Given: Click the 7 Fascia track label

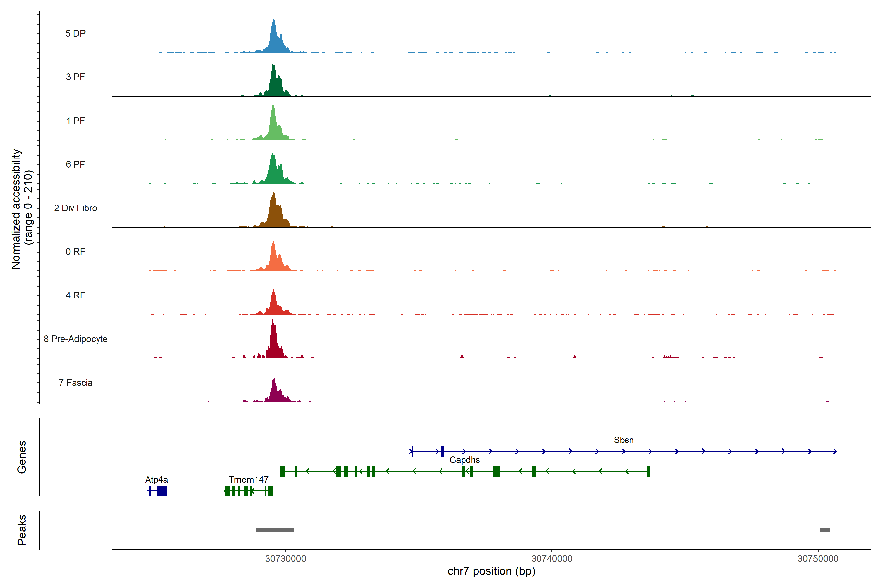Looking at the screenshot, I should [x=75, y=382].
